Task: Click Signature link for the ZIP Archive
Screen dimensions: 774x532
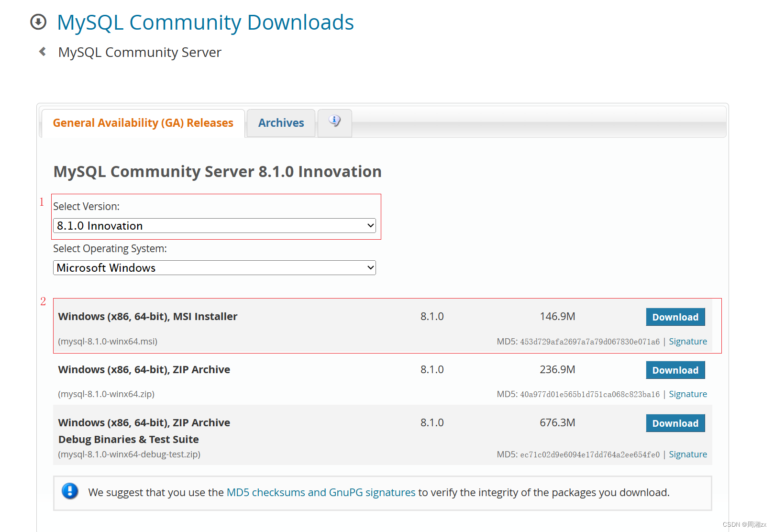Action: click(x=688, y=394)
